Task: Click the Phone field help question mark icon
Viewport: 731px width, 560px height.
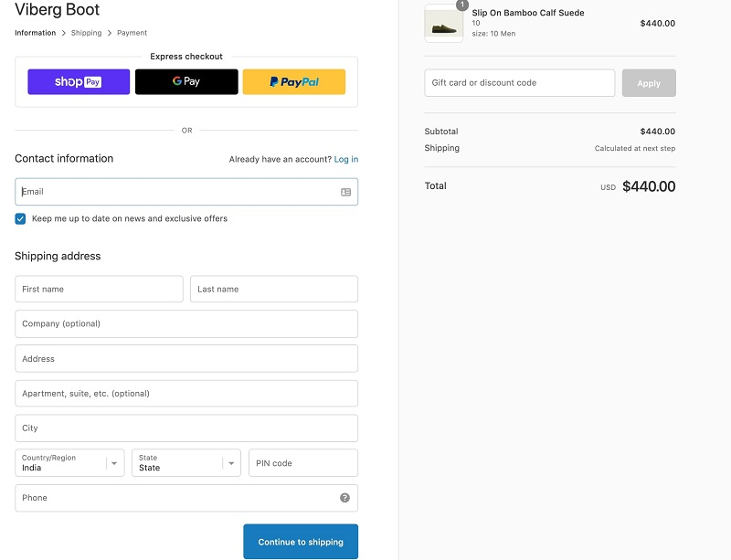Action: (x=344, y=498)
